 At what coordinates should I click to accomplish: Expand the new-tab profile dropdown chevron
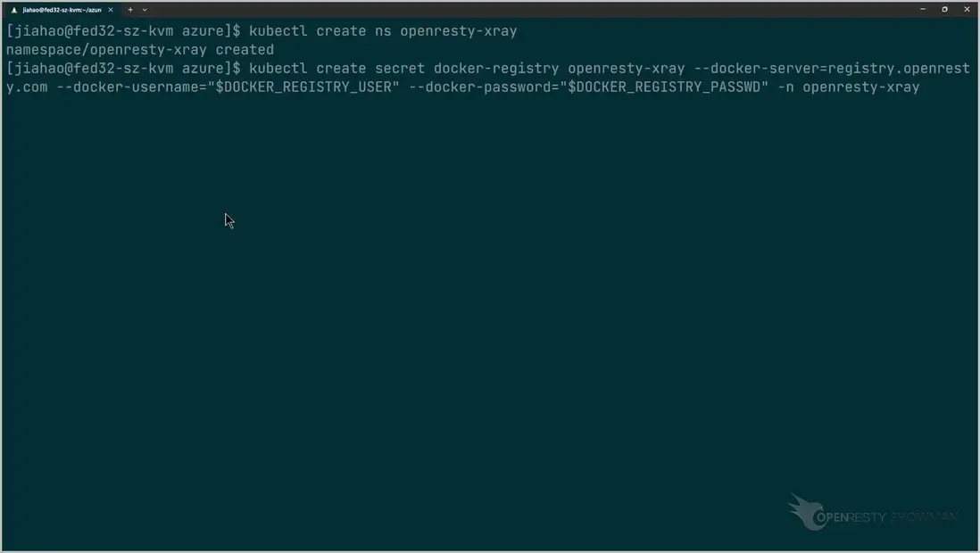click(x=145, y=10)
